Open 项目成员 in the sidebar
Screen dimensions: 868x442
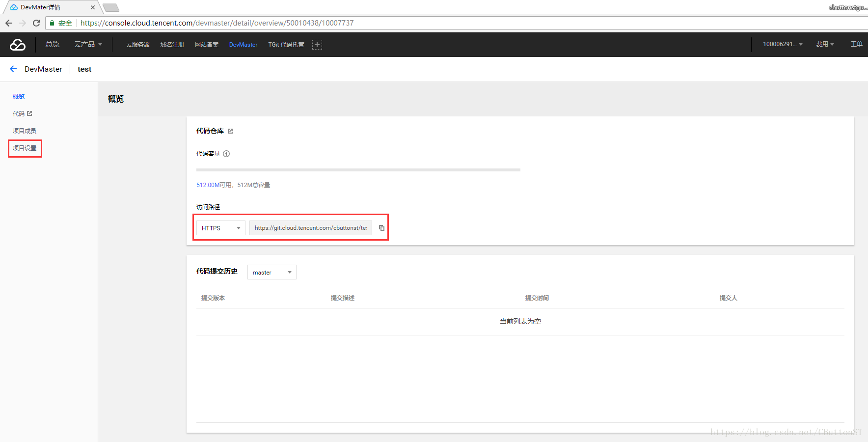tap(25, 131)
